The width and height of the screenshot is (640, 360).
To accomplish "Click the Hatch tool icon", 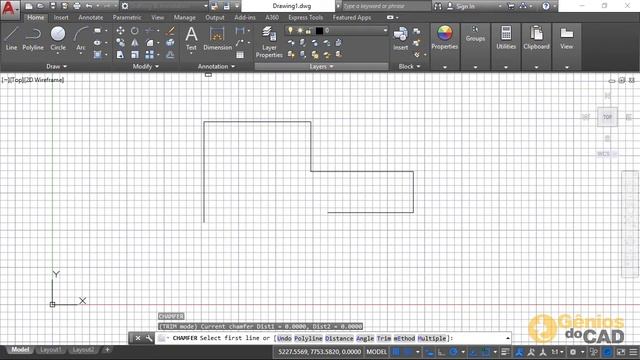I will [x=97, y=54].
